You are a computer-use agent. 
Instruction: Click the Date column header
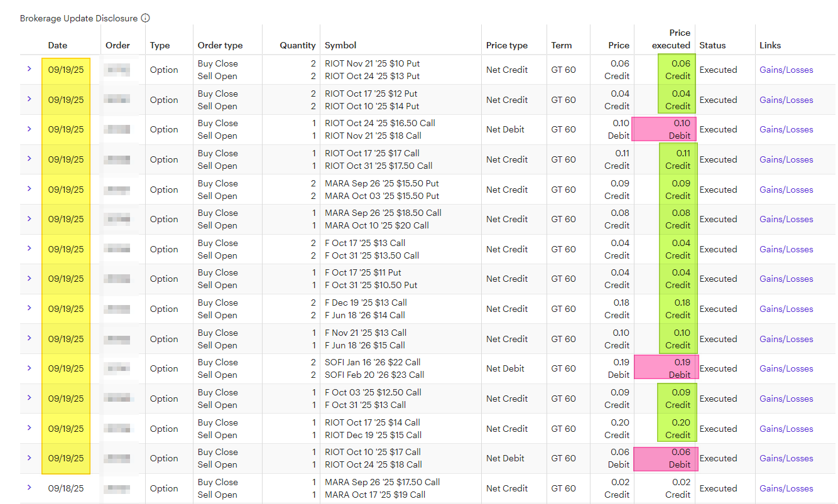click(58, 45)
